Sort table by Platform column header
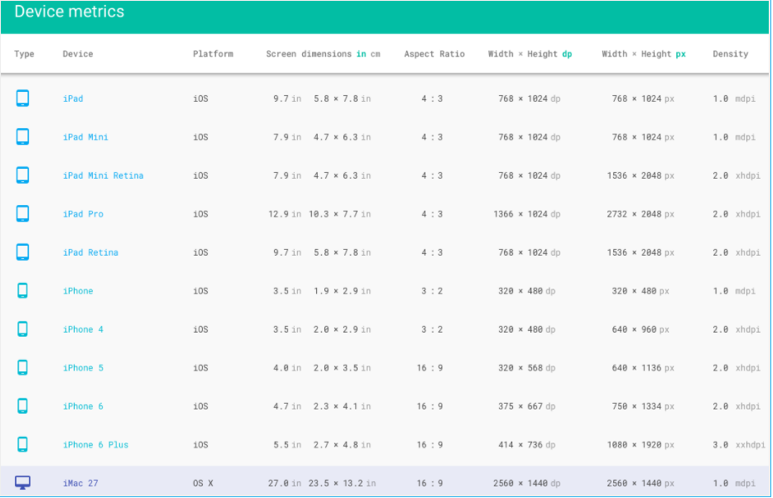Viewport: 773px width, 498px height. (212, 54)
